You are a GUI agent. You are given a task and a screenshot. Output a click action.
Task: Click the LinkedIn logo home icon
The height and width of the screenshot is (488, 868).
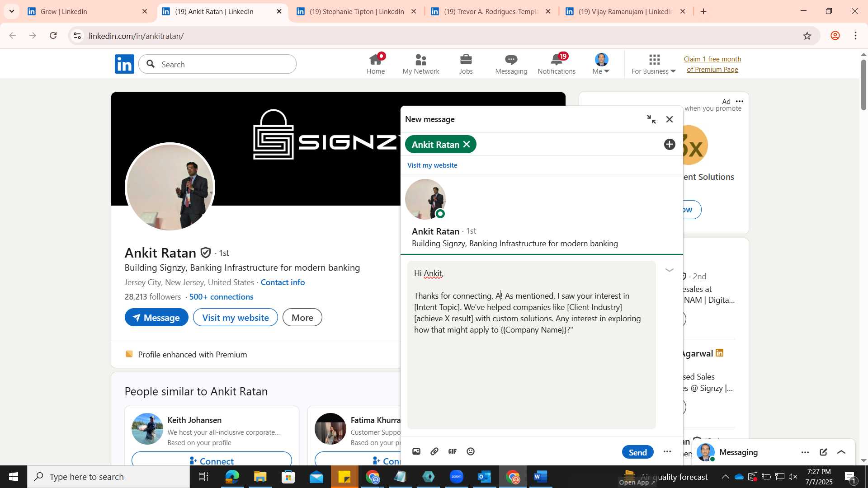click(x=124, y=64)
